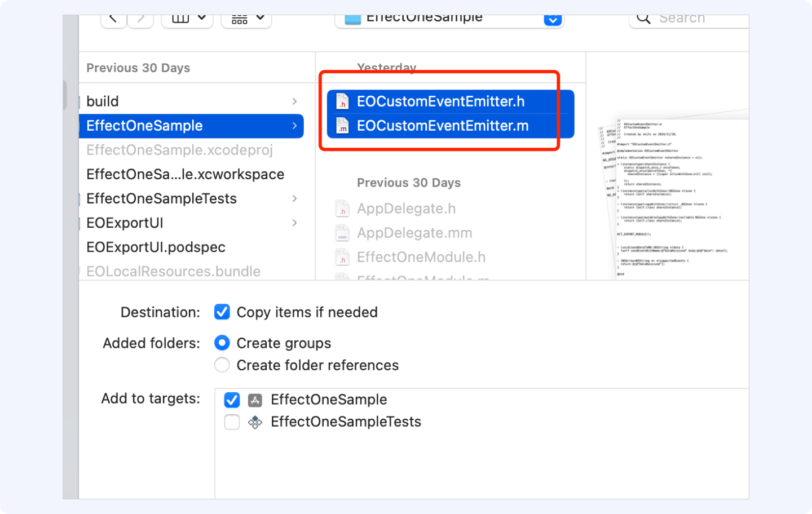812x514 pixels.
Task: Click the EffectOneSampleTests test target icon
Action: pyautogui.click(x=255, y=422)
